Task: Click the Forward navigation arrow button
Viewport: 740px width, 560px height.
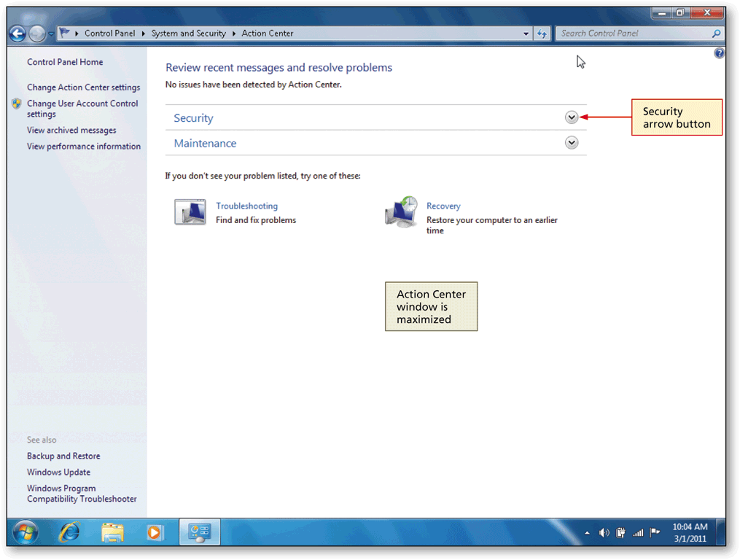Action: click(x=36, y=34)
